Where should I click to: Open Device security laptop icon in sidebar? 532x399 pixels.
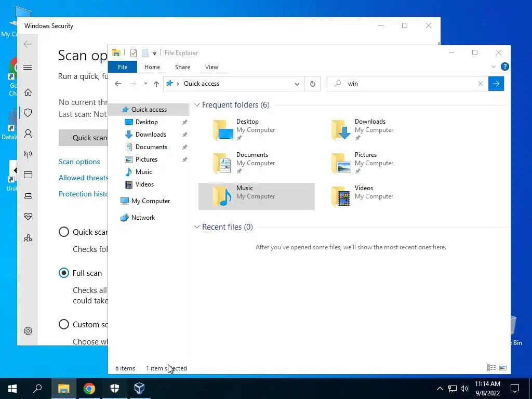tap(28, 196)
